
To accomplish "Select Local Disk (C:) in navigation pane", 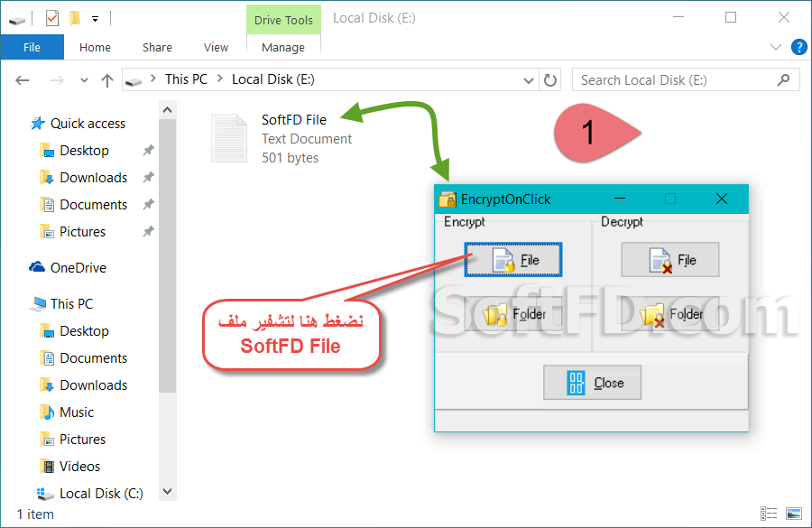I will click(101, 494).
